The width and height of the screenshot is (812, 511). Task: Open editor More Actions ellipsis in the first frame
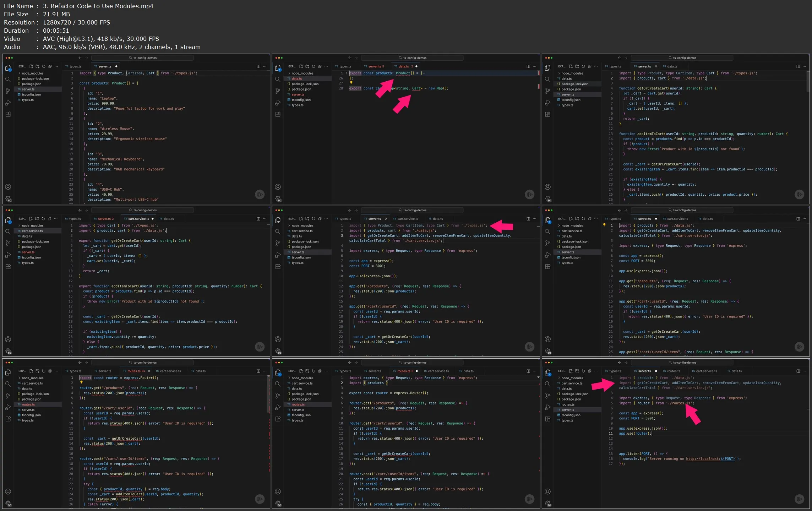click(x=265, y=66)
